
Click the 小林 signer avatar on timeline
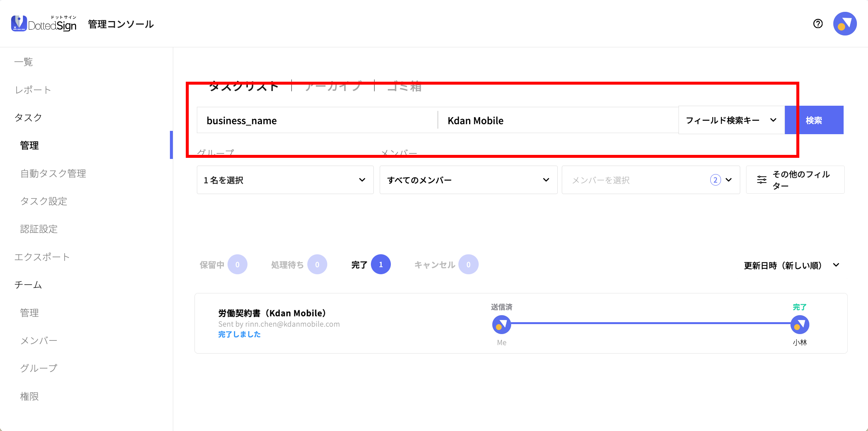coord(800,325)
